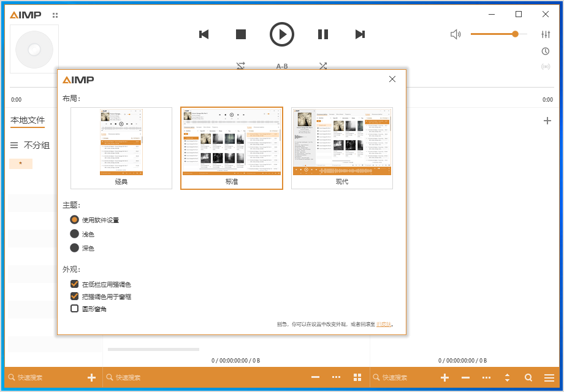Image resolution: width=564 pixels, height=392 pixels.
Task: Enable shuffle playback mode
Action: pyautogui.click(x=323, y=66)
